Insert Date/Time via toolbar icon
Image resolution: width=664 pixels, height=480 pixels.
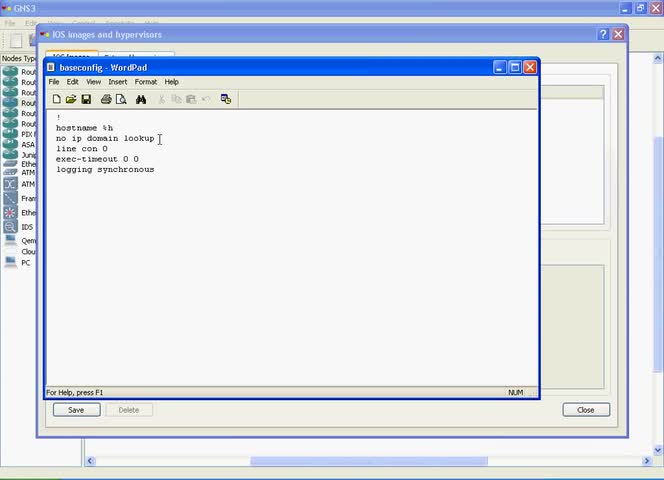point(226,99)
